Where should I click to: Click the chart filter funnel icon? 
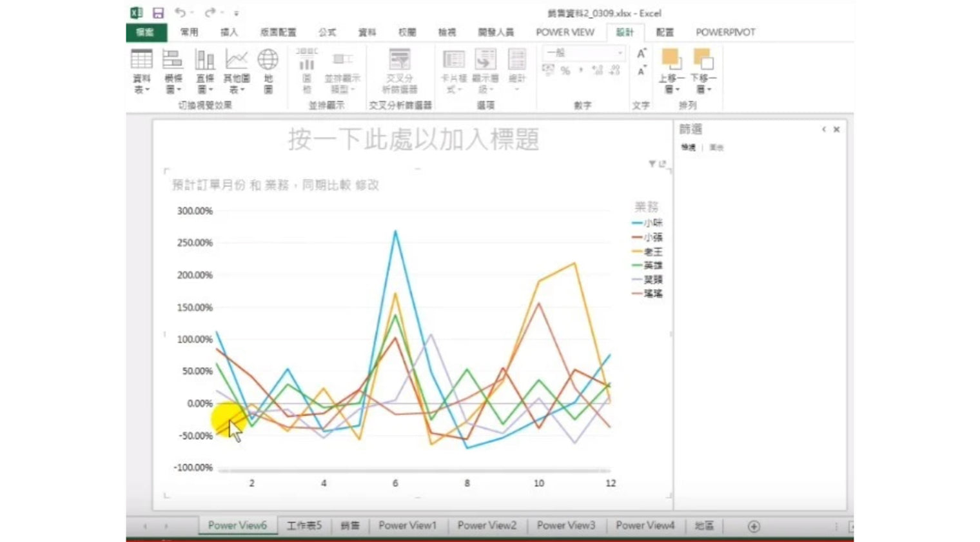tap(652, 164)
